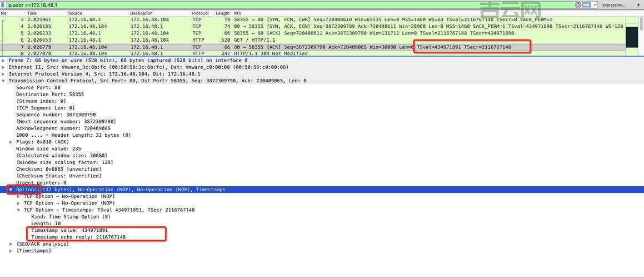Apply the filter using the arrow icon

point(586,5)
